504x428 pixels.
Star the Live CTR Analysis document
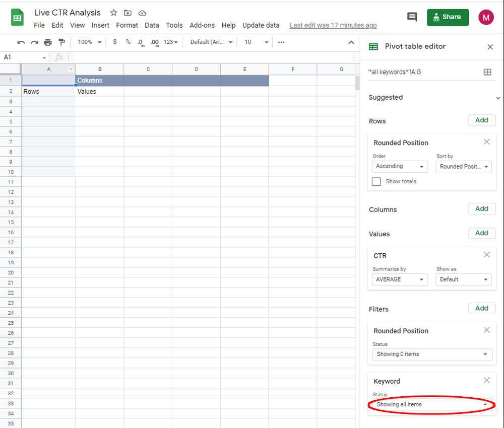(114, 13)
